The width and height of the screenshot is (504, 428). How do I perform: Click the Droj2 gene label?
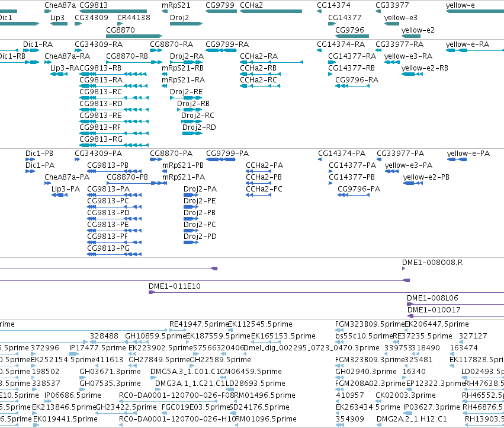tap(179, 17)
